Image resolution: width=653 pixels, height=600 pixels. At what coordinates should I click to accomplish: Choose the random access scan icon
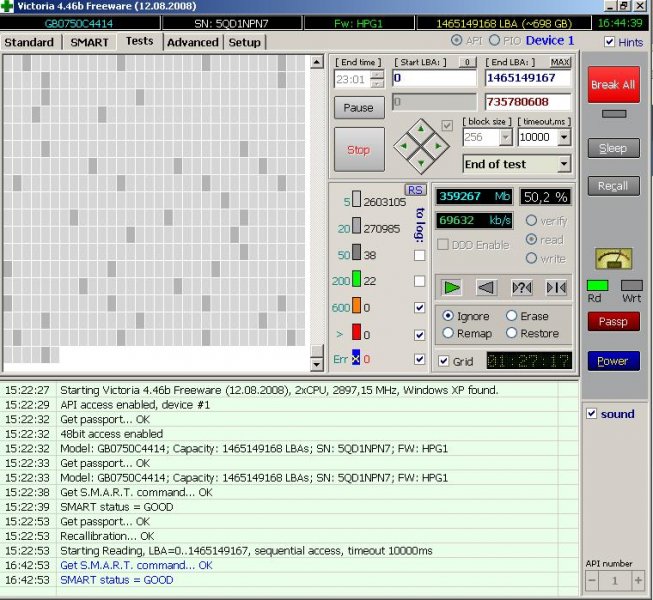521,288
